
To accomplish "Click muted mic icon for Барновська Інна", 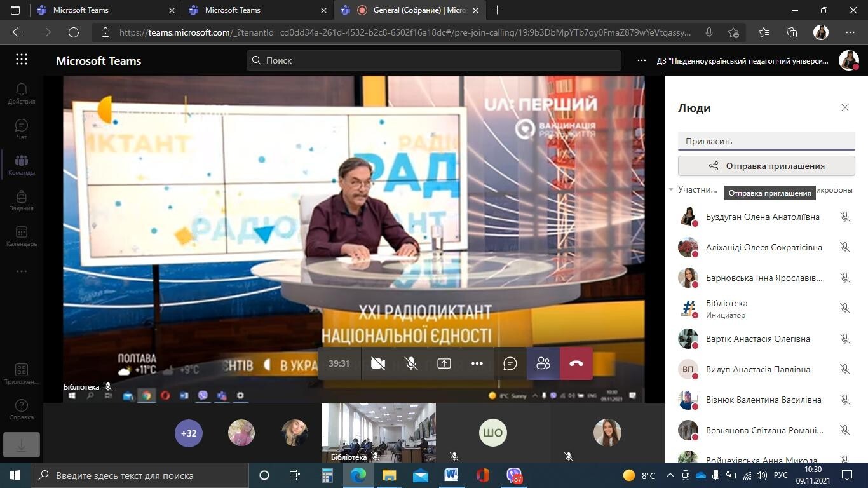I will tap(845, 278).
